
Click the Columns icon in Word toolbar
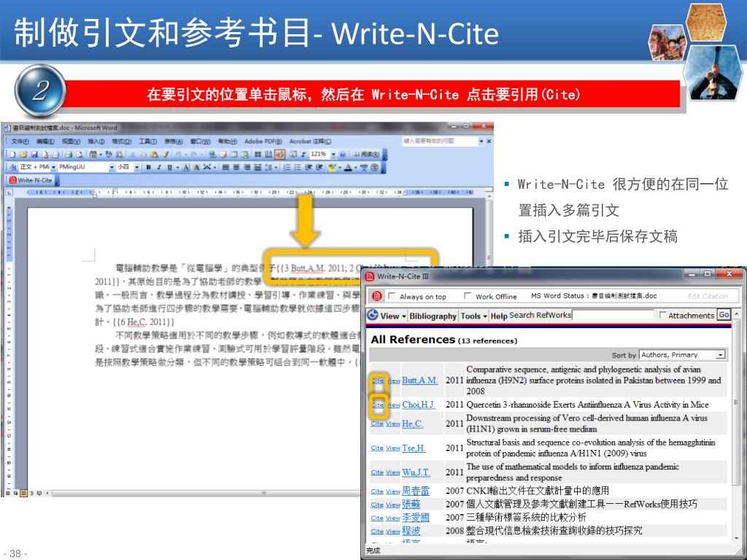coord(257,155)
